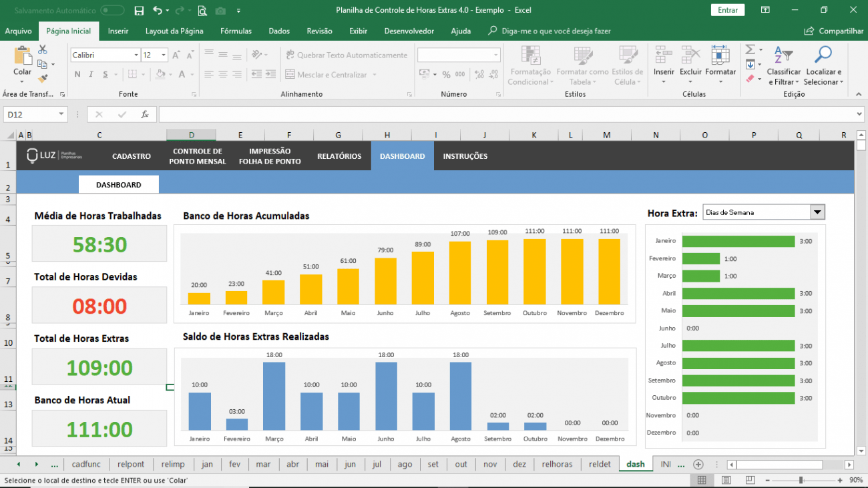Click the 111:00 Banco de Horas Atual value
868x488 pixels.
pos(99,429)
